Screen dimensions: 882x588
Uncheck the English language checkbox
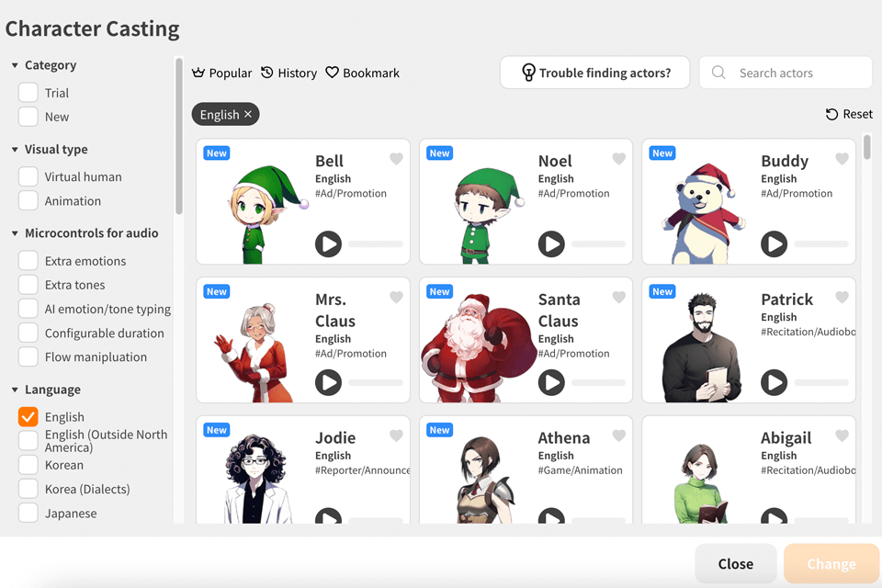click(28, 417)
